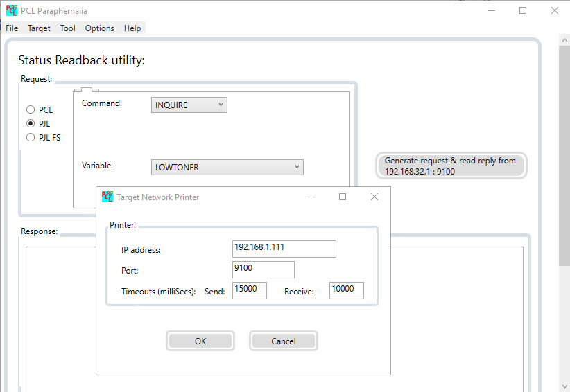Click main window vertical scrollbar thumb

point(564,156)
